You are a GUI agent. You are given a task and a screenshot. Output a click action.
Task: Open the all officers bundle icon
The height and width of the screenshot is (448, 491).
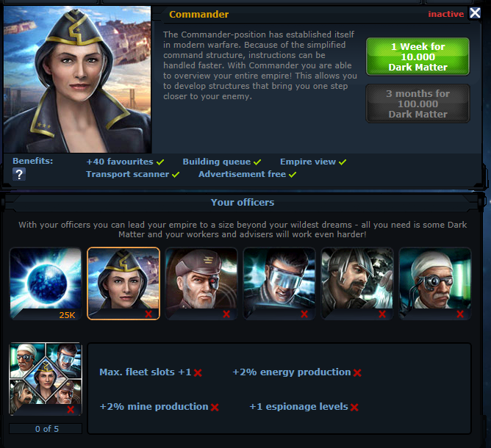tap(46, 379)
